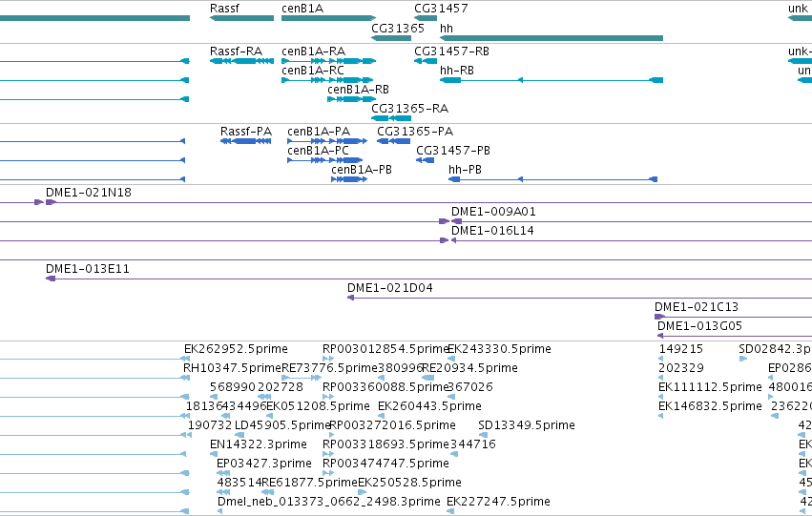The height and width of the screenshot is (516, 812).
Task: Click the CG31457 gene feature
Action: point(426,18)
